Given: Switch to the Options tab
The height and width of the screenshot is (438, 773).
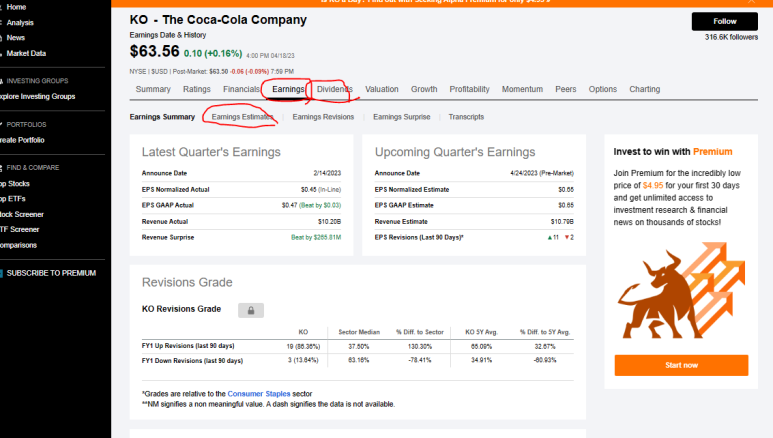Looking at the screenshot, I should (x=602, y=89).
